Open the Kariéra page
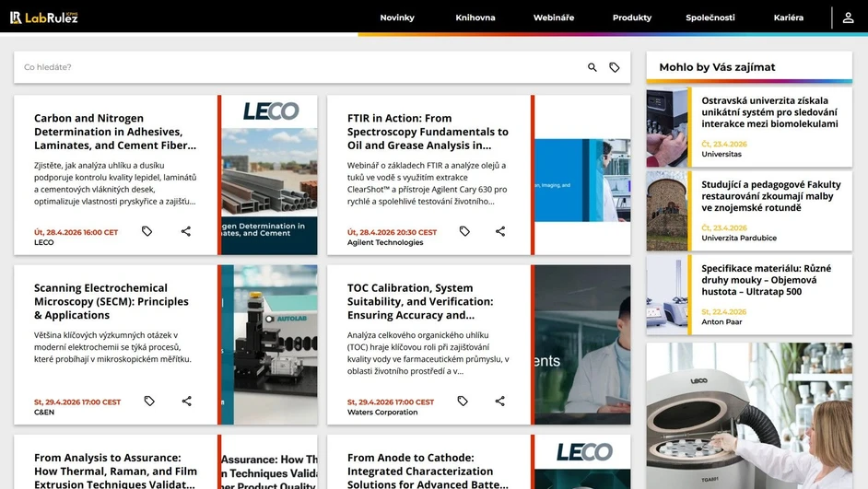 tap(788, 17)
